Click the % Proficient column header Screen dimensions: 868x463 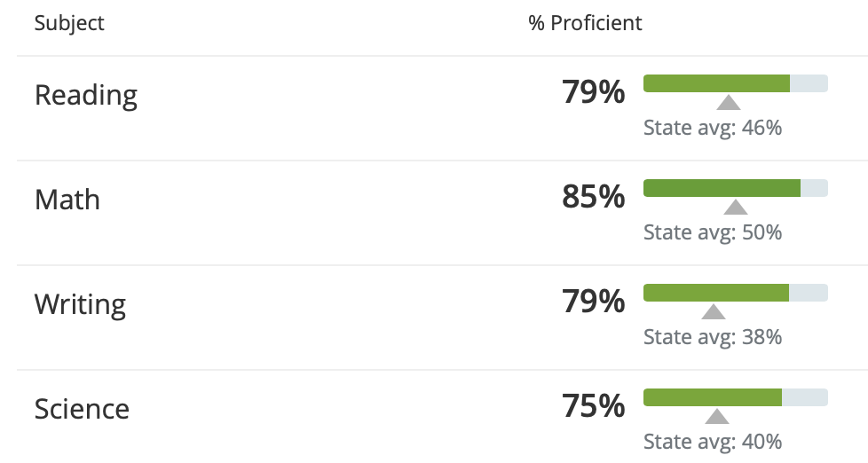pos(585,23)
